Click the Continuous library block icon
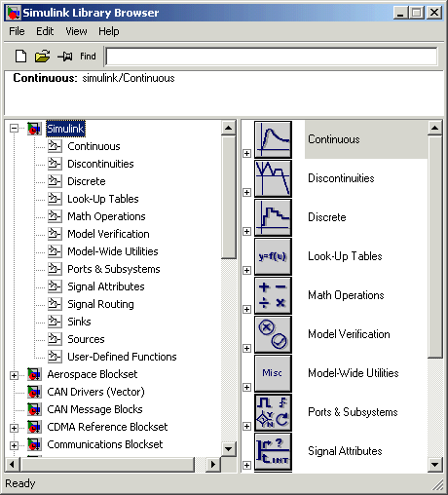This screenshot has height=495, width=448. 273,139
